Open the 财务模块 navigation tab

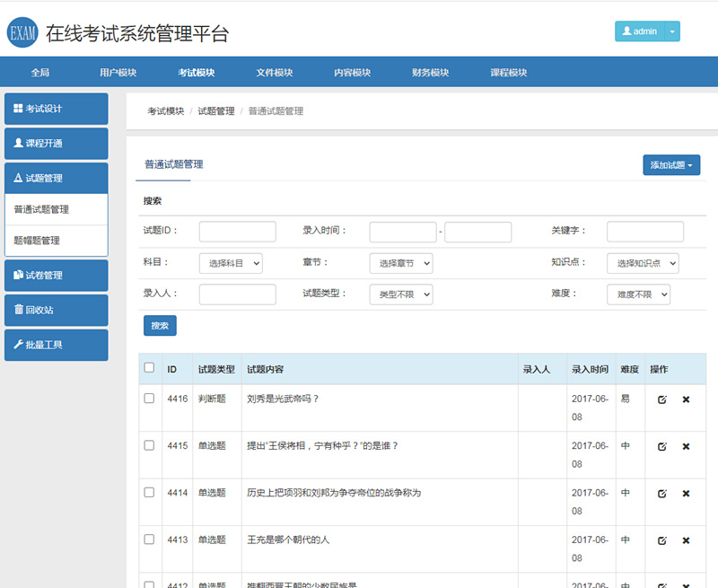[430, 73]
